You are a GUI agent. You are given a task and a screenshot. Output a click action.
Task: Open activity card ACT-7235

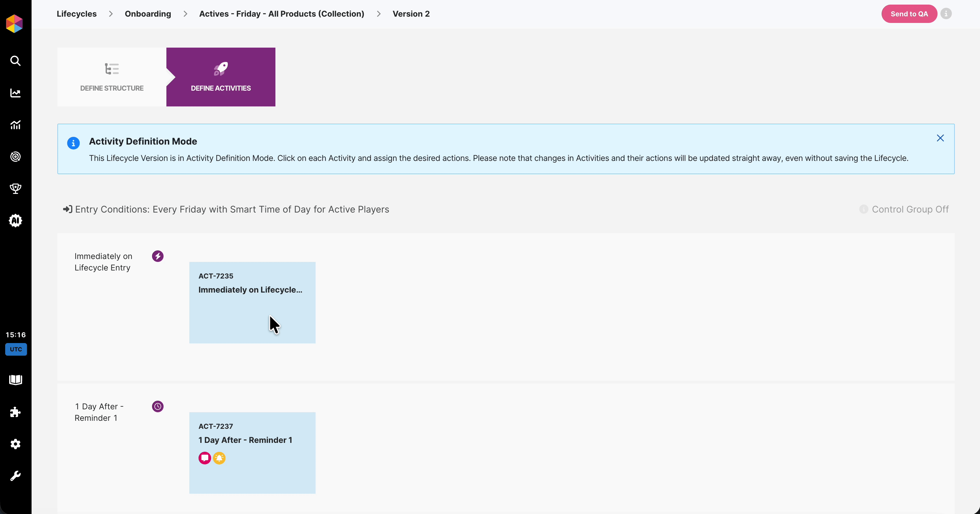click(252, 303)
